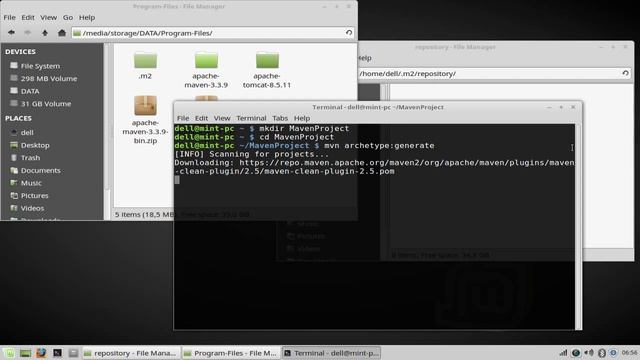Open 298 MB Volume in sidebar
The image size is (640, 360).
pos(44,78)
